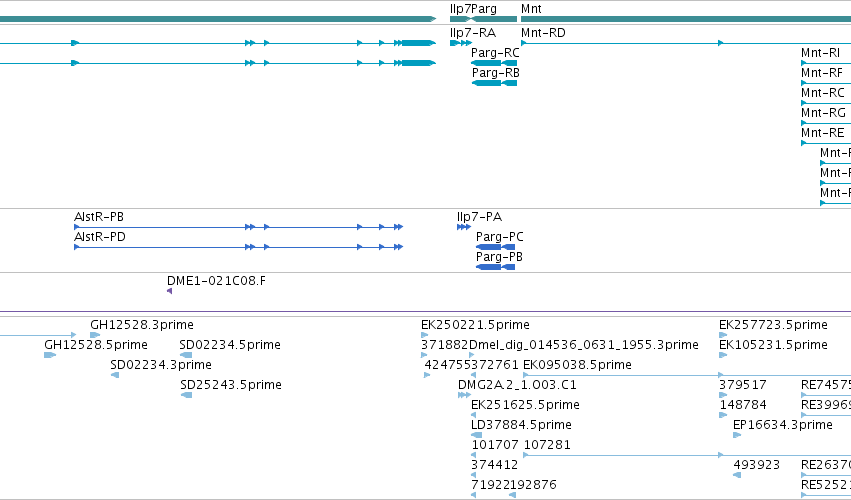Select the DME1-021C08.F feature label

[217, 281]
